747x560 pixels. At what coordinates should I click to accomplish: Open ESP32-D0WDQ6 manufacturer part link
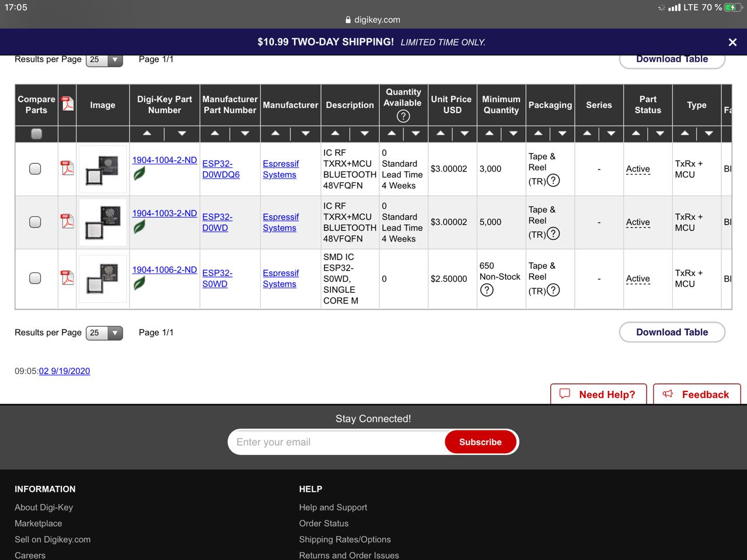tap(221, 169)
